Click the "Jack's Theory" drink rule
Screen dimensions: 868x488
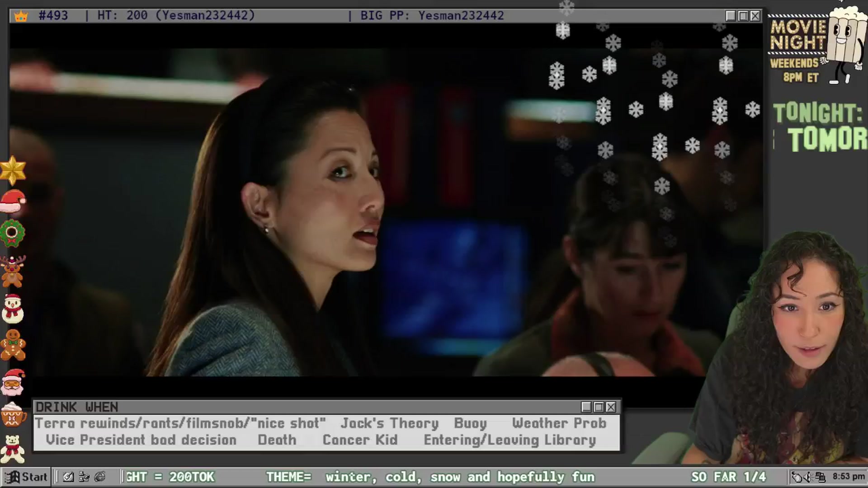click(x=390, y=423)
